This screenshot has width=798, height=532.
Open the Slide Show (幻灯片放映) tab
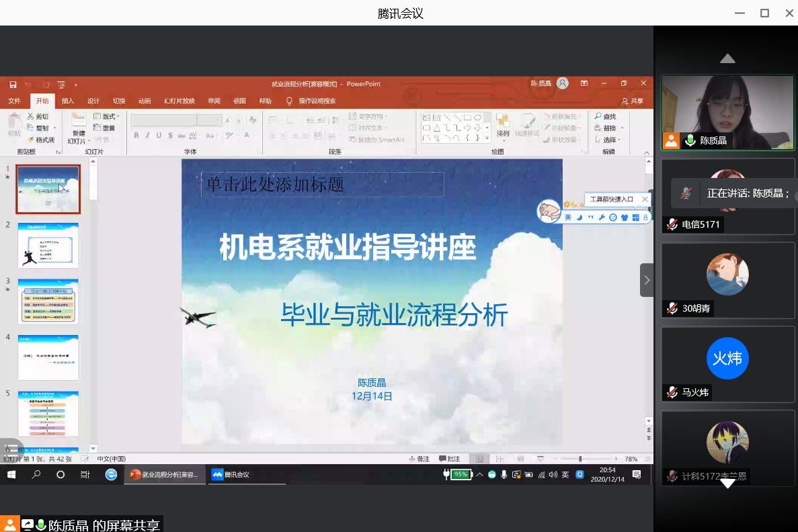click(179, 101)
